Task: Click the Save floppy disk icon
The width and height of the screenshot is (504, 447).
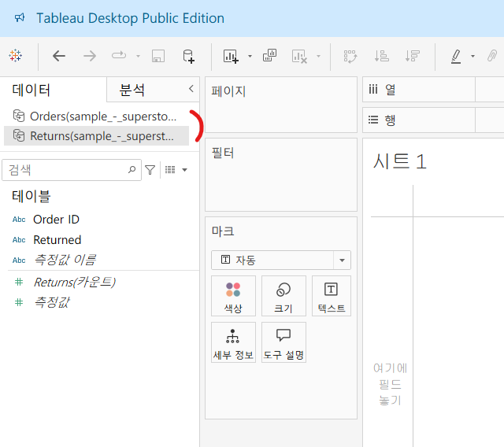Action: click(x=158, y=56)
